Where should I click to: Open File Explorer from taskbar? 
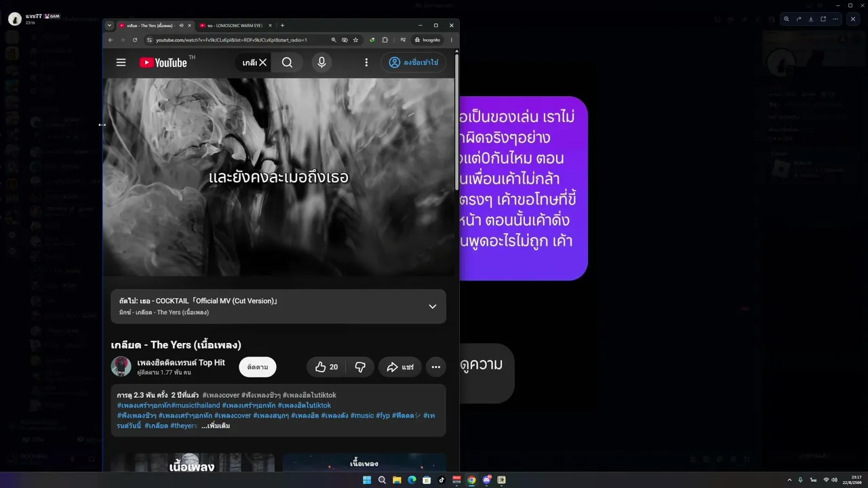(397, 480)
